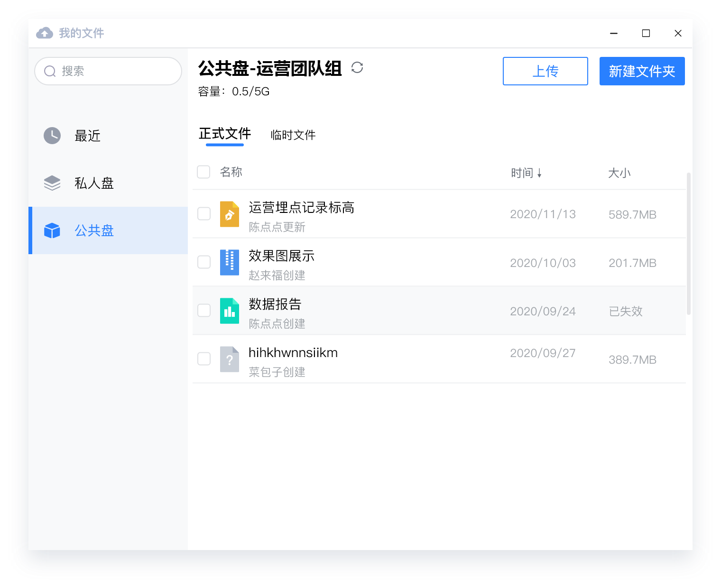721x588 pixels.
Task: Open 最近 in the sidebar
Action: coord(108,136)
